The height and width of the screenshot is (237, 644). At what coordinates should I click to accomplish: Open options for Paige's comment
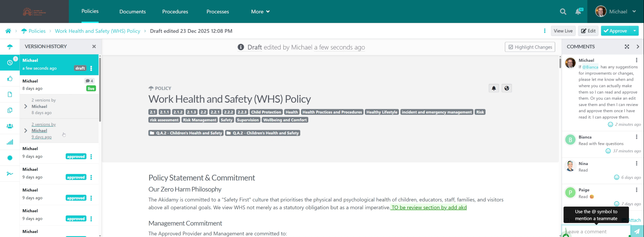click(x=636, y=190)
